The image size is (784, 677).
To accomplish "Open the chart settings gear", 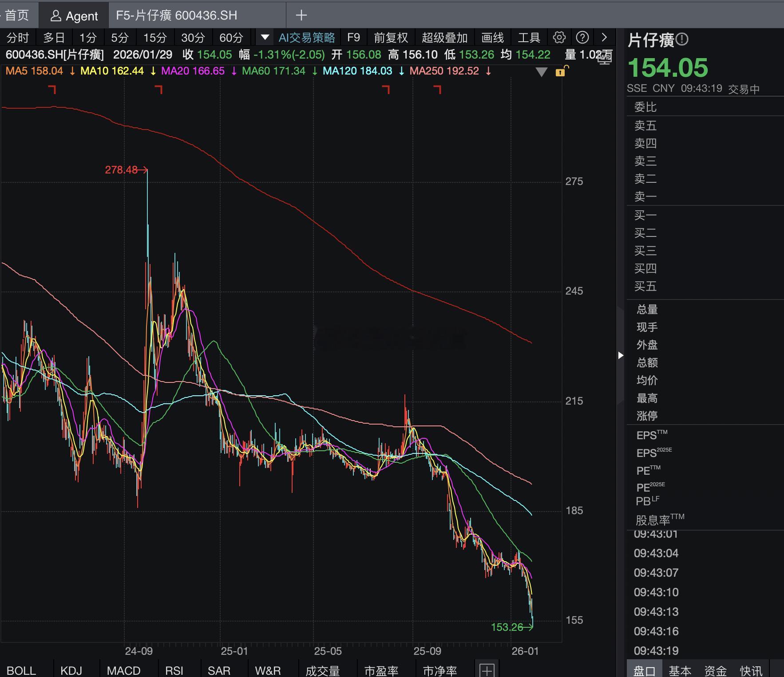I will coord(559,38).
